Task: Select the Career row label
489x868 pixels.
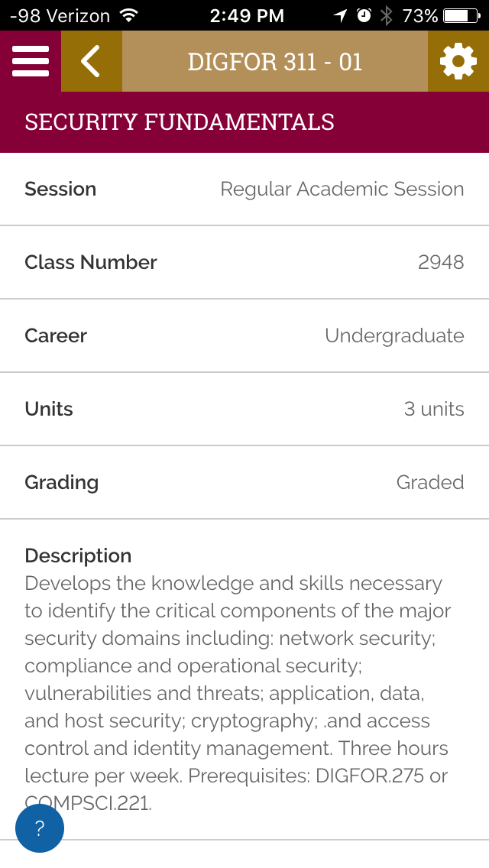Action: [56, 335]
